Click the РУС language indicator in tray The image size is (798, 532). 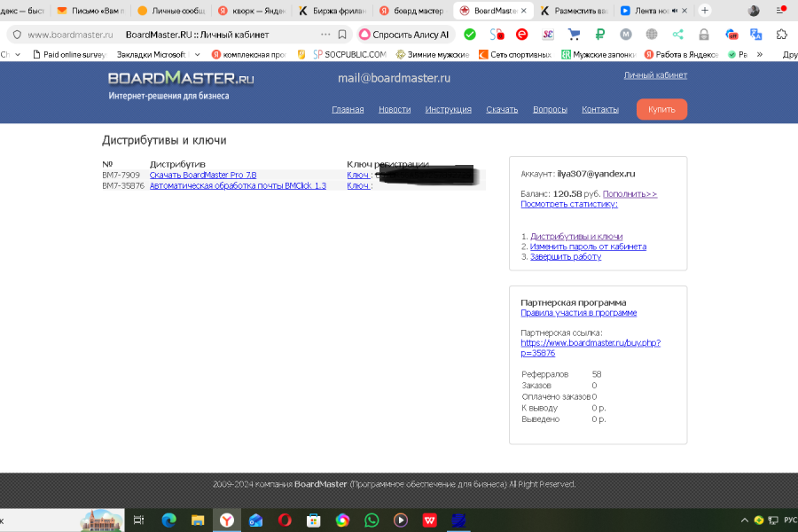tap(790, 520)
